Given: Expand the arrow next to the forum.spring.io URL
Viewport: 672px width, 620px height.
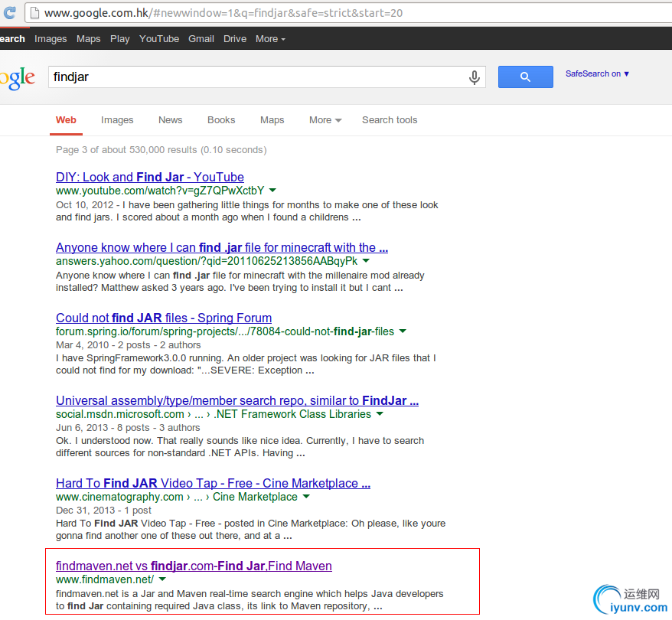Looking at the screenshot, I should coord(403,331).
